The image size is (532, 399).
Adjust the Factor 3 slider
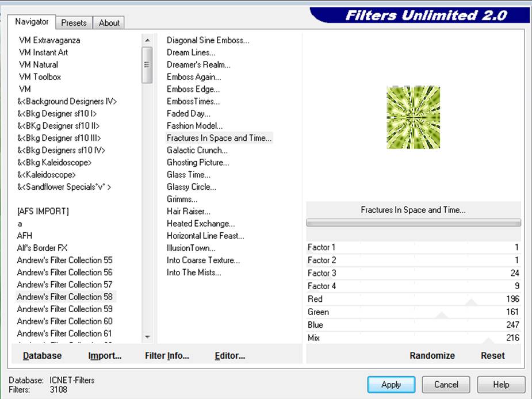(x=413, y=273)
